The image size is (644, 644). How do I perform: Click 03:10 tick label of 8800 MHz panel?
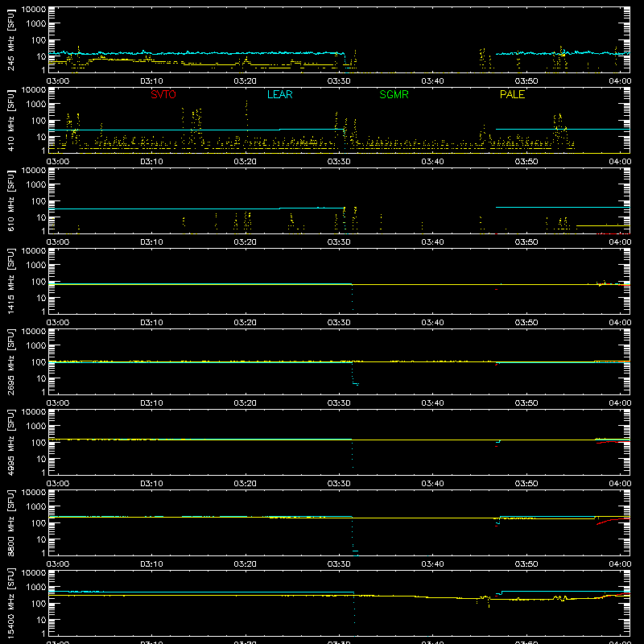pos(151,564)
